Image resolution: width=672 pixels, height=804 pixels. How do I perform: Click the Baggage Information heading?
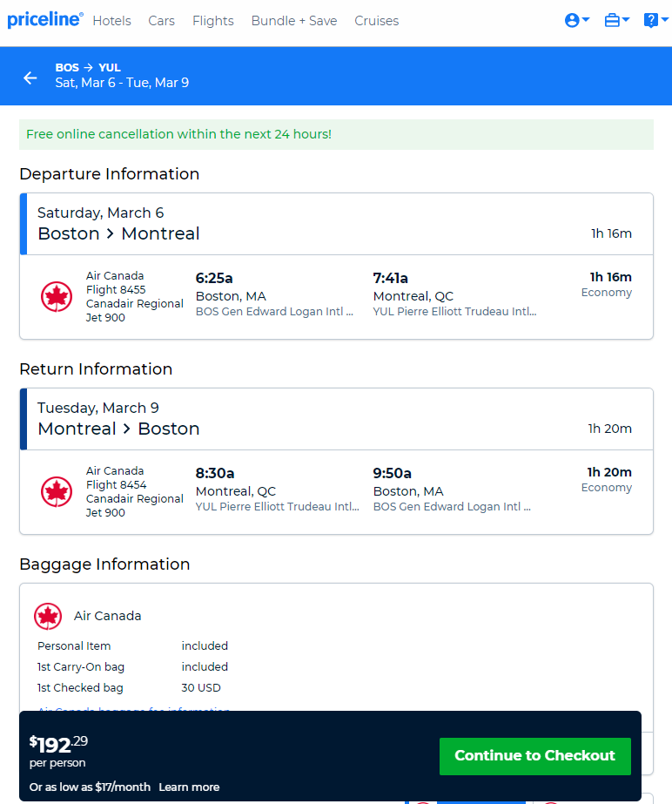(104, 564)
